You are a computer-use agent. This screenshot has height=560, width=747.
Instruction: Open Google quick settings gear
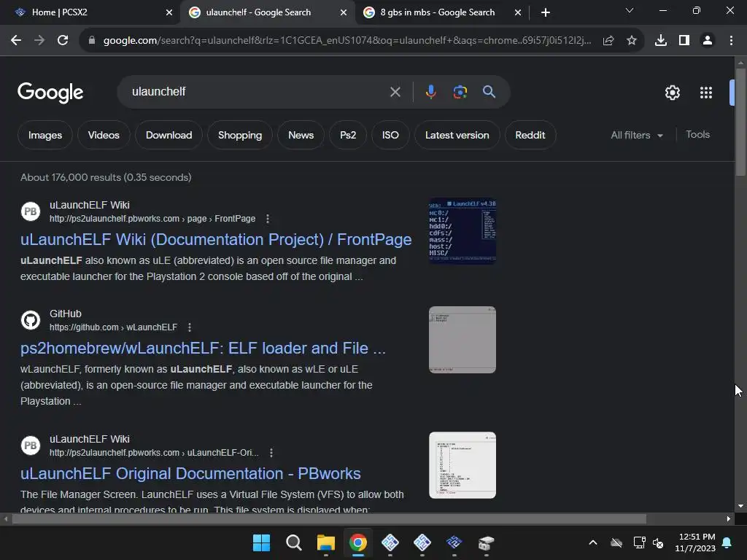coord(672,93)
